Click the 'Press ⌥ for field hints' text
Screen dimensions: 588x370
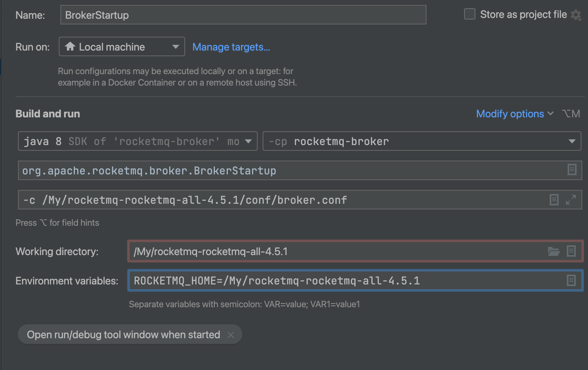tap(57, 222)
